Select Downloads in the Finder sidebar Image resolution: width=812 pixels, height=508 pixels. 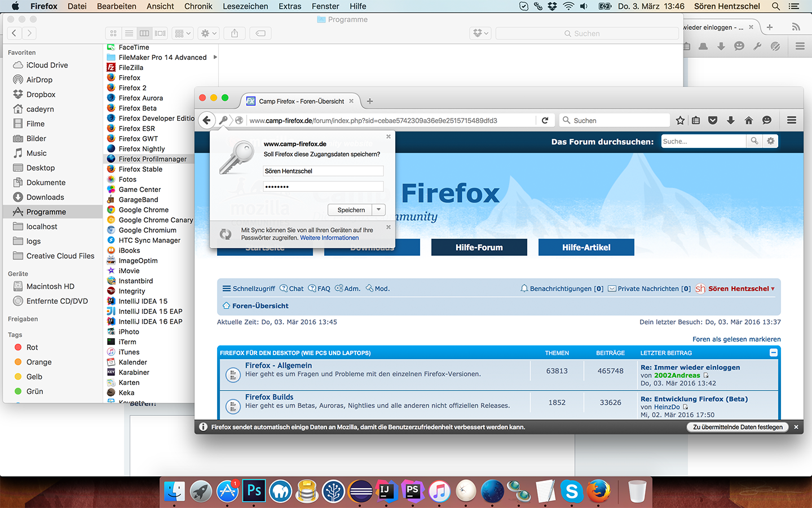click(45, 197)
